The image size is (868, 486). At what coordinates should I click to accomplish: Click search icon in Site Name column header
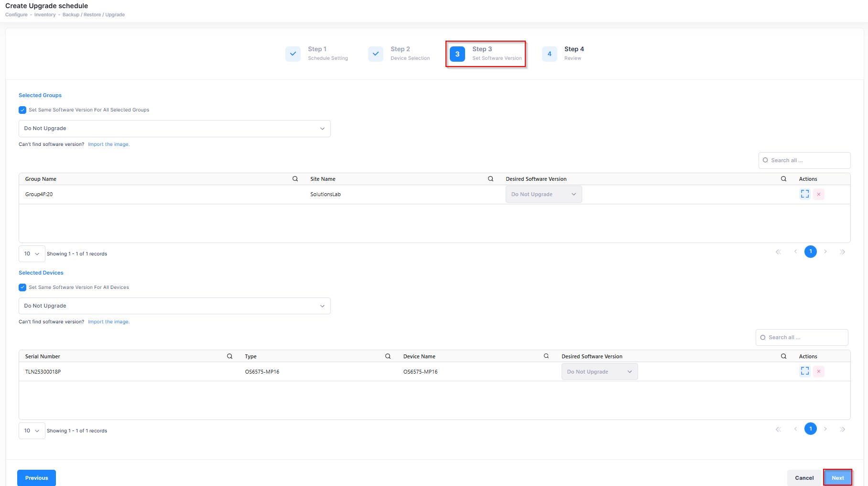point(490,179)
